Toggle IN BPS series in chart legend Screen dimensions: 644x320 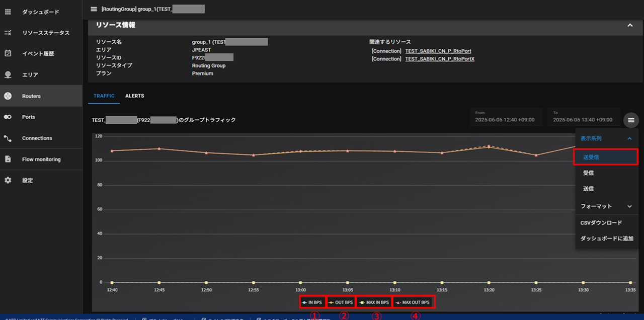312,302
